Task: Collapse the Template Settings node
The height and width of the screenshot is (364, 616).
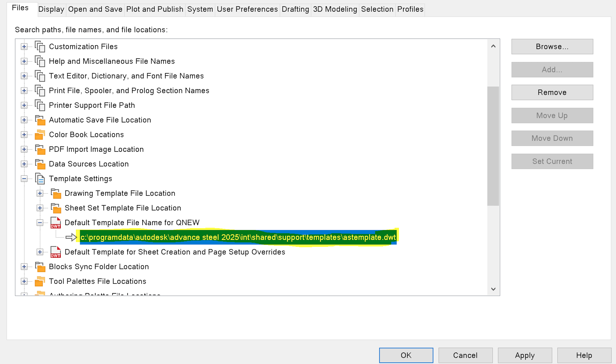Action: (x=24, y=179)
